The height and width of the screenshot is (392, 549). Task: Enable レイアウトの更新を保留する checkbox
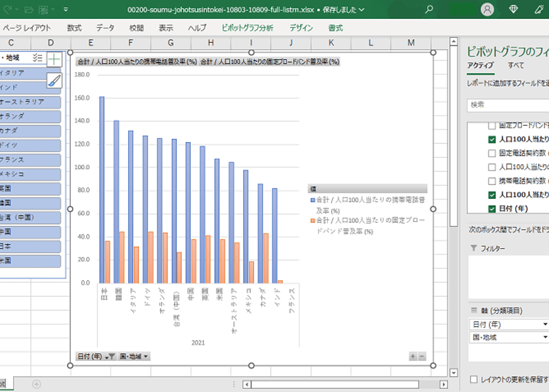pyautogui.click(x=474, y=380)
